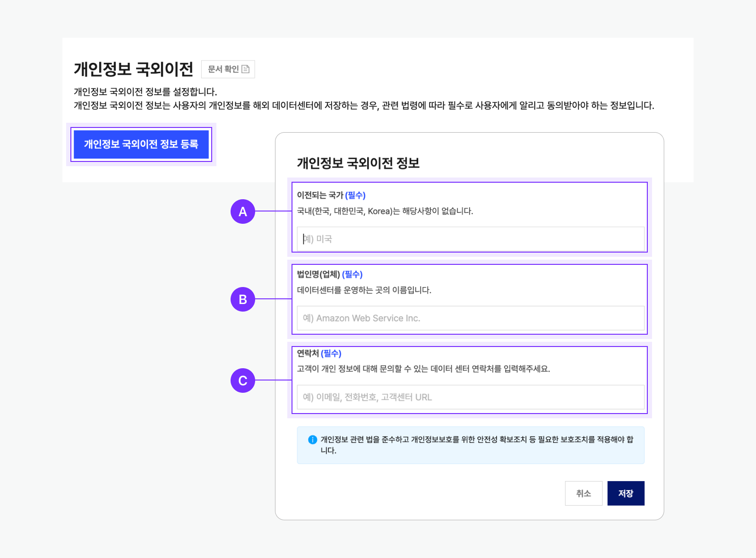The height and width of the screenshot is (558, 756).
Task: Click the purple A annotation marker
Action: pyautogui.click(x=243, y=211)
